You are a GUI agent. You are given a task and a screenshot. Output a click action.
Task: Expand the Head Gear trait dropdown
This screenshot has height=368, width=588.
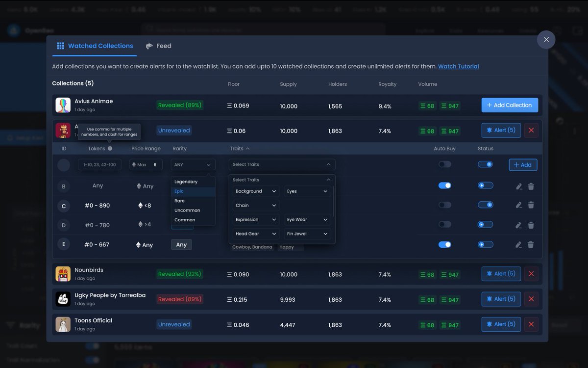pyautogui.click(x=256, y=234)
